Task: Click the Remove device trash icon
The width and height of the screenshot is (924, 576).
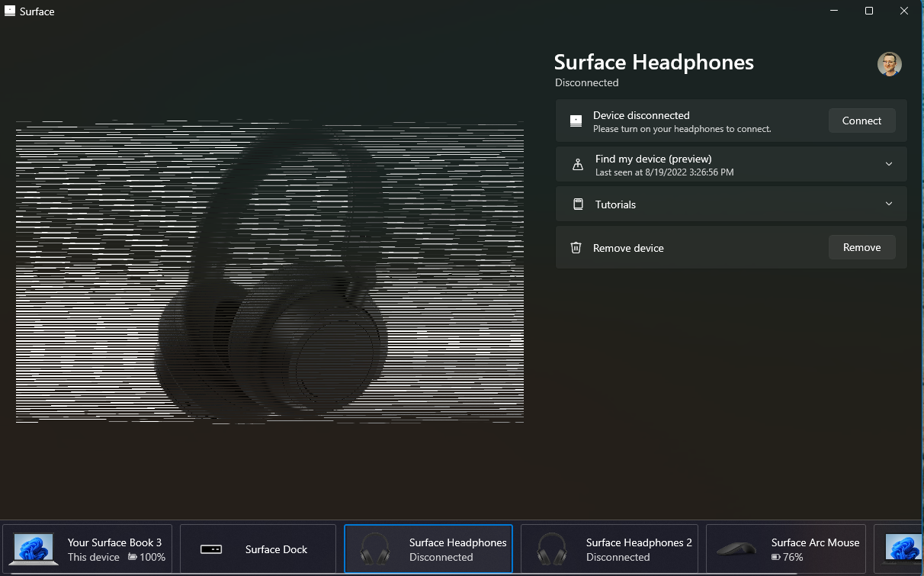Action: tap(576, 248)
